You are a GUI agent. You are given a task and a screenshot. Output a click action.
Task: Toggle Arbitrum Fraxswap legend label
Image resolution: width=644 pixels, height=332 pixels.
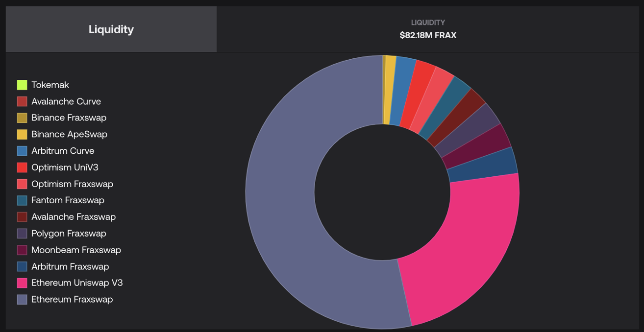pyautogui.click(x=70, y=267)
